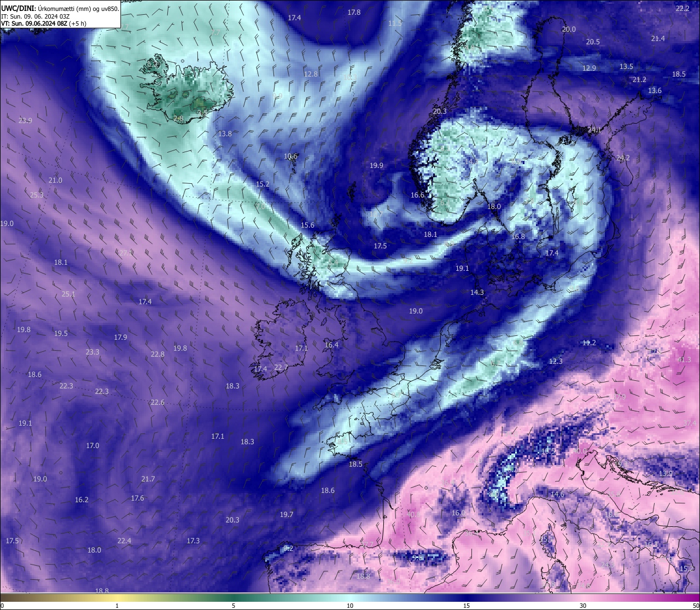Select the 17.3 value label

click(193, 541)
